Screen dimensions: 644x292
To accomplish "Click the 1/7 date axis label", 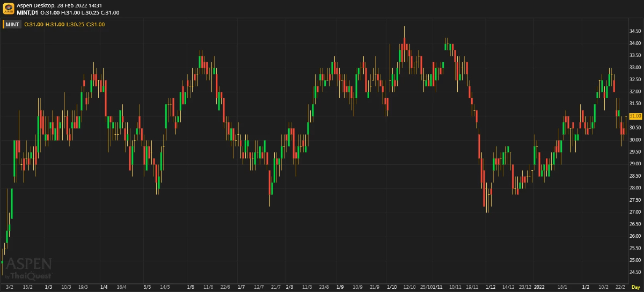I will pos(241,287).
